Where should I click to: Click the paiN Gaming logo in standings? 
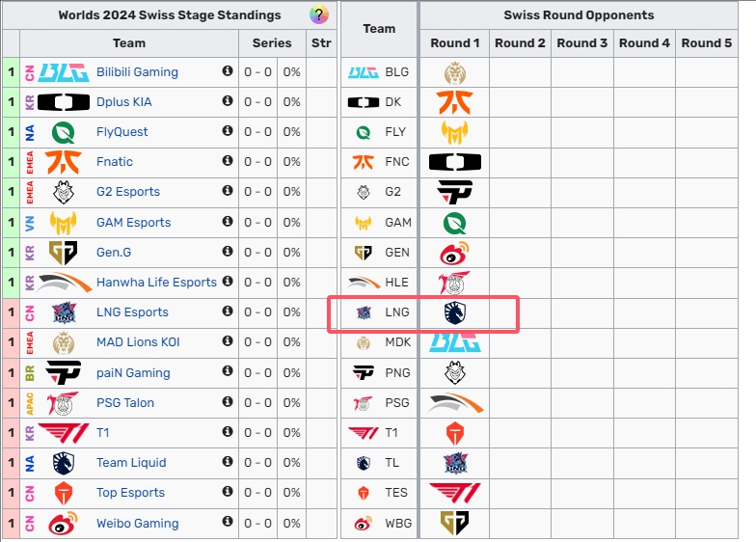click(x=64, y=373)
